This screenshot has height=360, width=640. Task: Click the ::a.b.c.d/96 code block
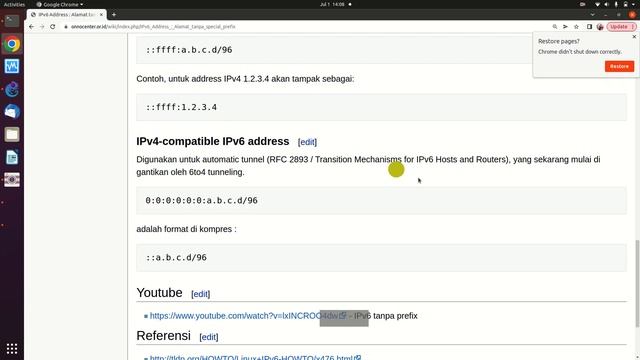pyautogui.click(x=381, y=258)
